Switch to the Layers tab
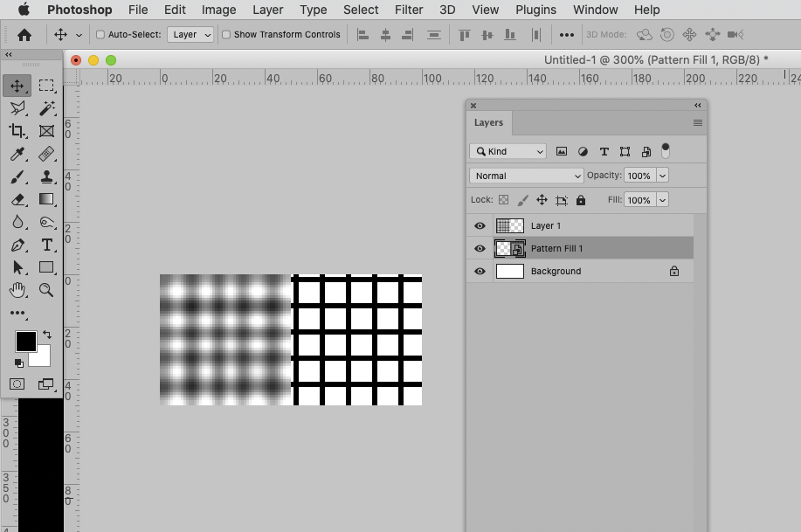The image size is (801, 532). point(488,122)
